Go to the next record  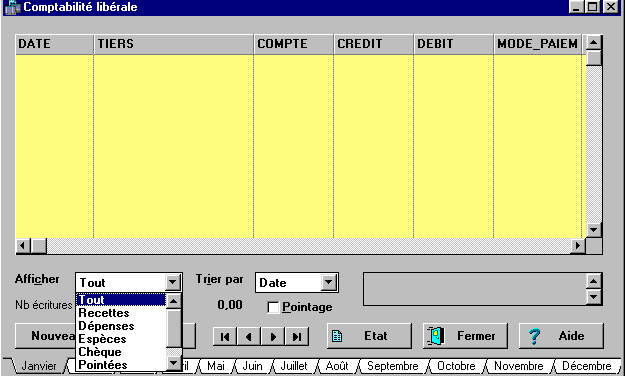point(273,337)
